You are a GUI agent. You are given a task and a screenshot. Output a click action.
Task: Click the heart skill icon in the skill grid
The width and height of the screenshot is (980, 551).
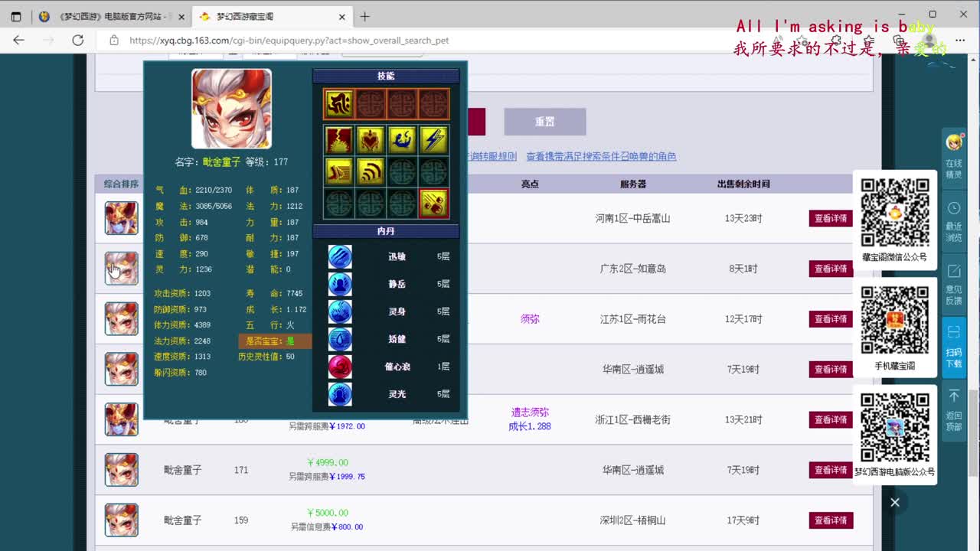[x=371, y=140]
